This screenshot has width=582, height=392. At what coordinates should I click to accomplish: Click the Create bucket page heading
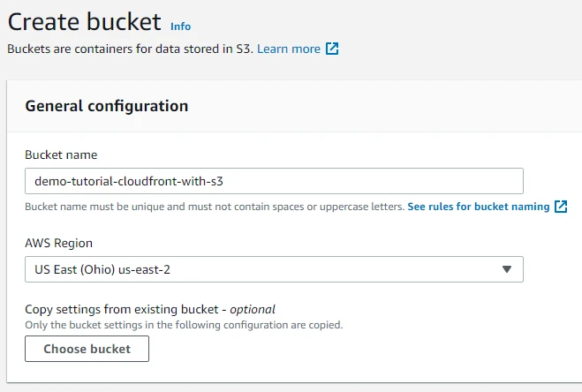[x=84, y=22]
